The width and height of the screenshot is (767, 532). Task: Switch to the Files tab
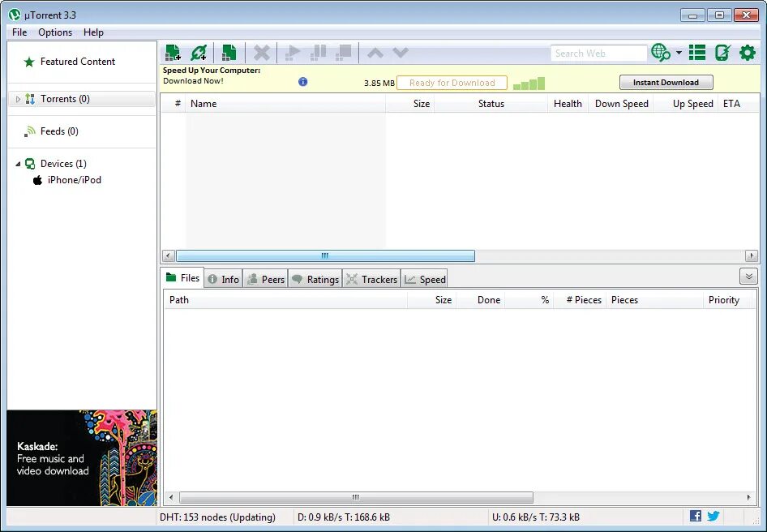pyautogui.click(x=183, y=278)
